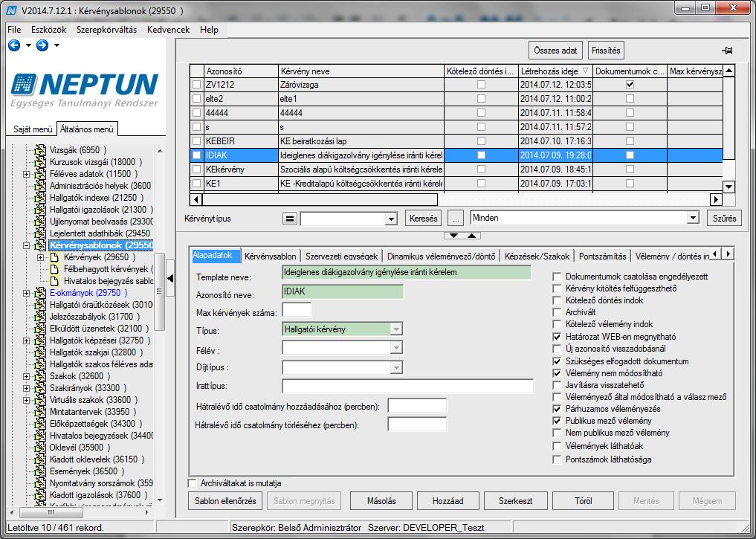Click the folder icon of Mintatantervek
The height and width of the screenshot is (539, 756).
[40, 412]
